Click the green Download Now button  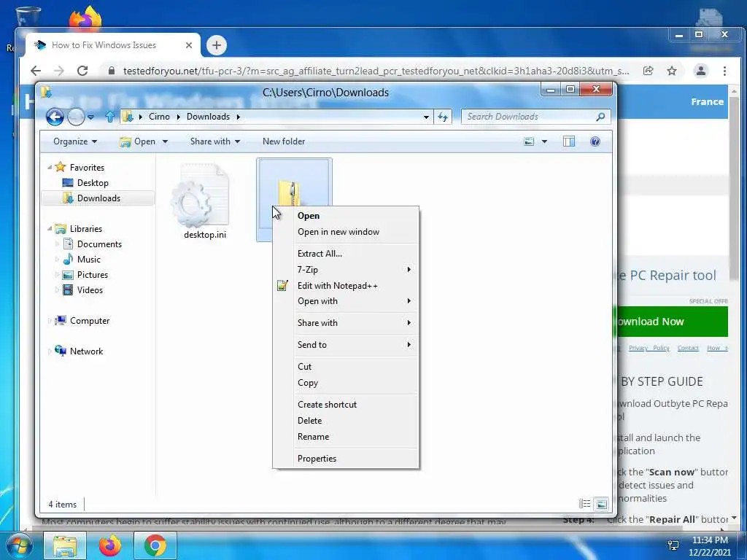click(x=672, y=322)
